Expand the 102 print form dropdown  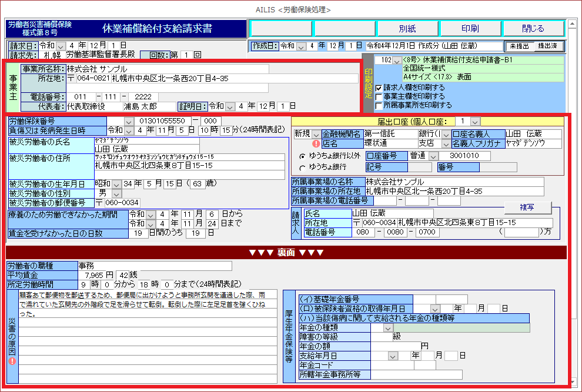point(397,60)
